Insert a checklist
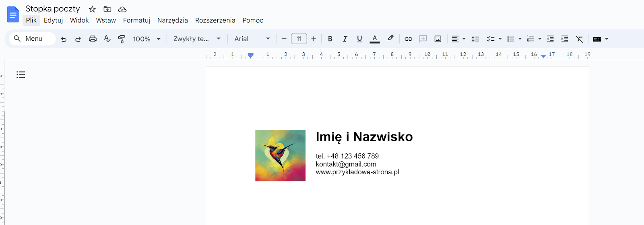Screen dimensions: 644x225 click(490, 39)
